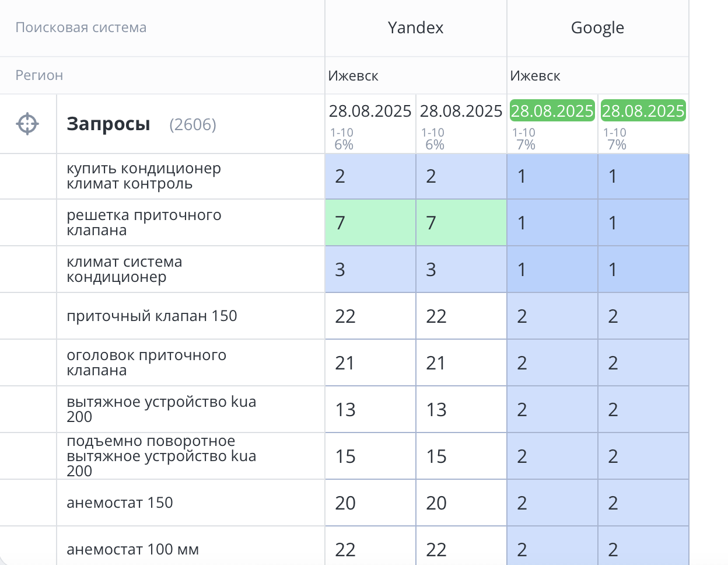Open query вытяжное устройство kua 200
Screen dimensions: 728x565
[161, 409]
